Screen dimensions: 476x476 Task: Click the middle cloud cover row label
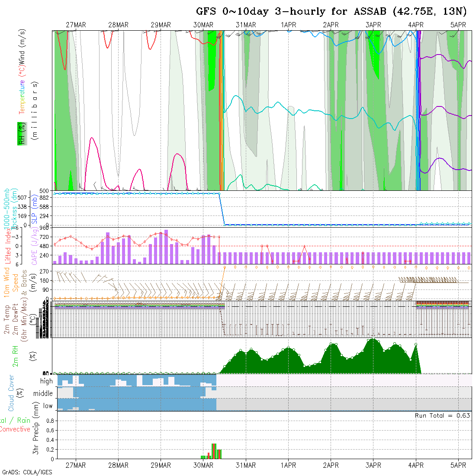[43, 393]
